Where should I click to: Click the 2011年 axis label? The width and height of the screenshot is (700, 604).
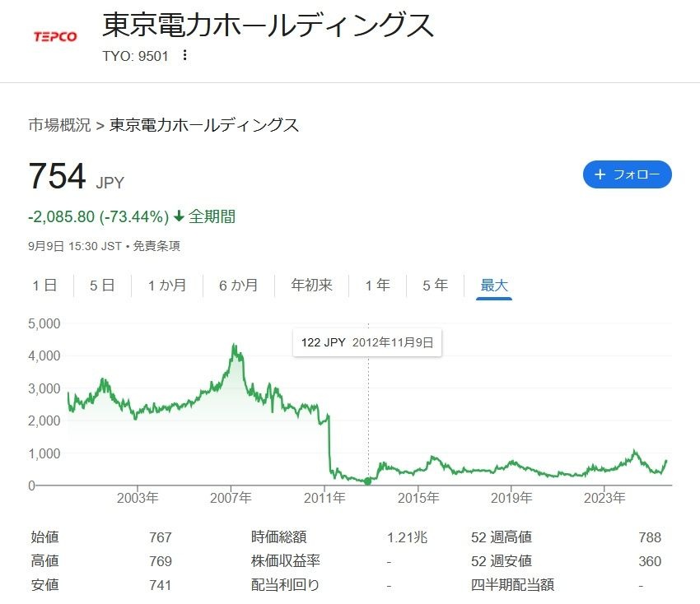pos(324,498)
